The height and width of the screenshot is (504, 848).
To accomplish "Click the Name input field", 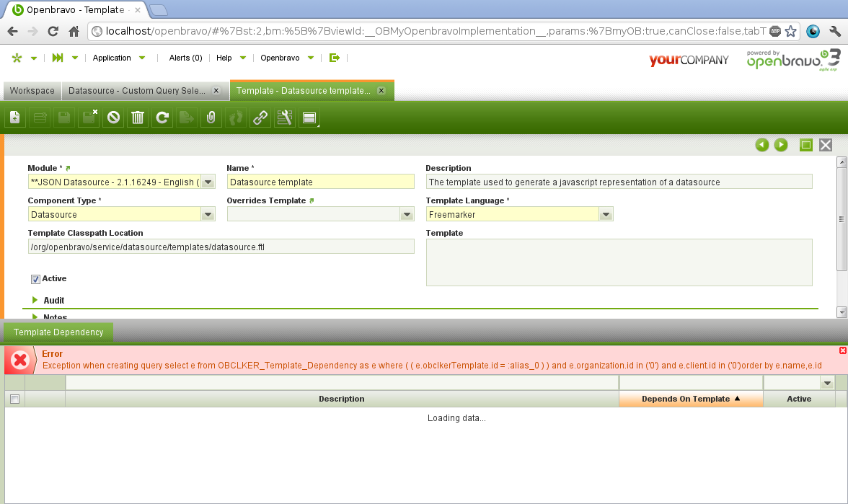I will [x=320, y=182].
